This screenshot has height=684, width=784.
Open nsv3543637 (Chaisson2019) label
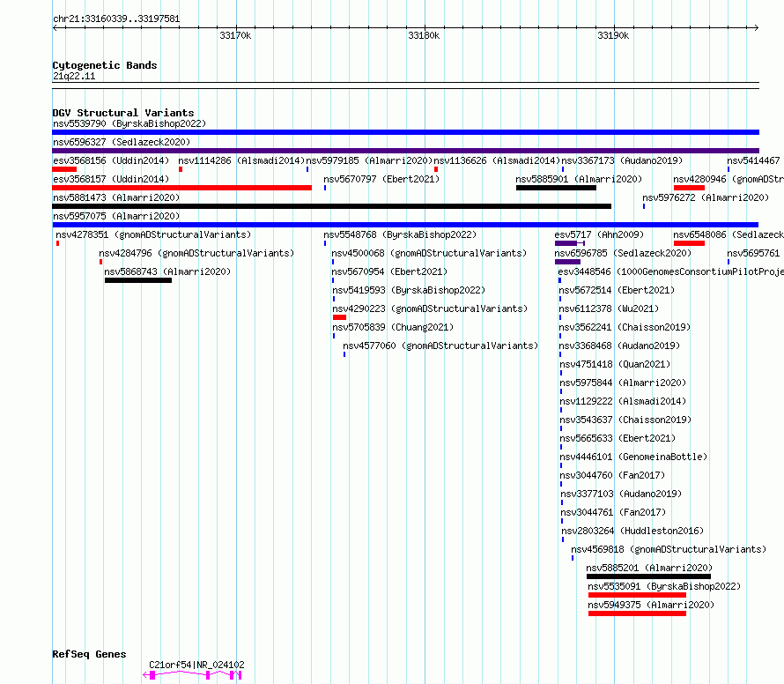pos(625,420)
